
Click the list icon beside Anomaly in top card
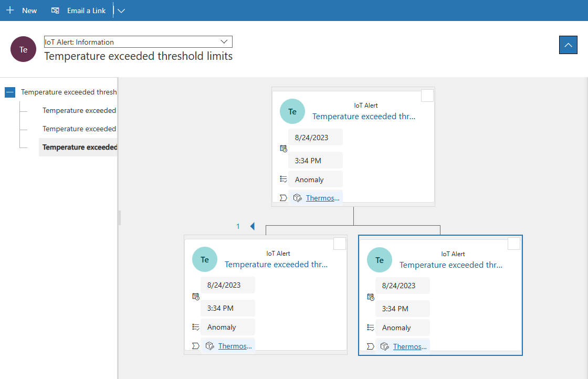tap(283, 179)
